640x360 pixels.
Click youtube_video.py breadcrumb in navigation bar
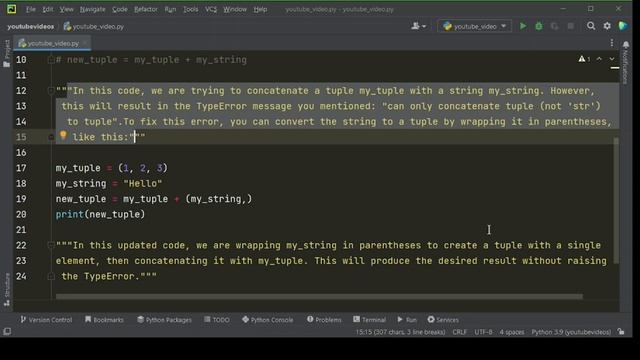point(94,27)
